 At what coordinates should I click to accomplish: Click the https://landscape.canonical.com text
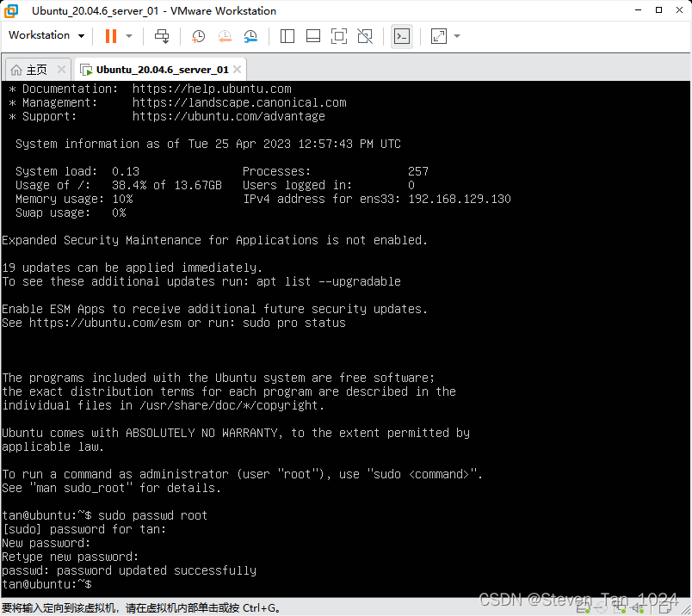(x=239, y=102)
